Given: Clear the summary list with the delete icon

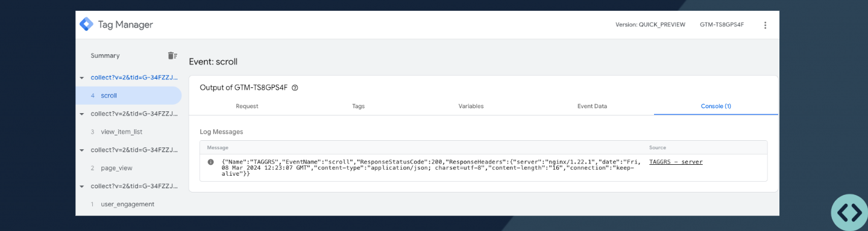Looking at the screenshot, I should 172,55.
